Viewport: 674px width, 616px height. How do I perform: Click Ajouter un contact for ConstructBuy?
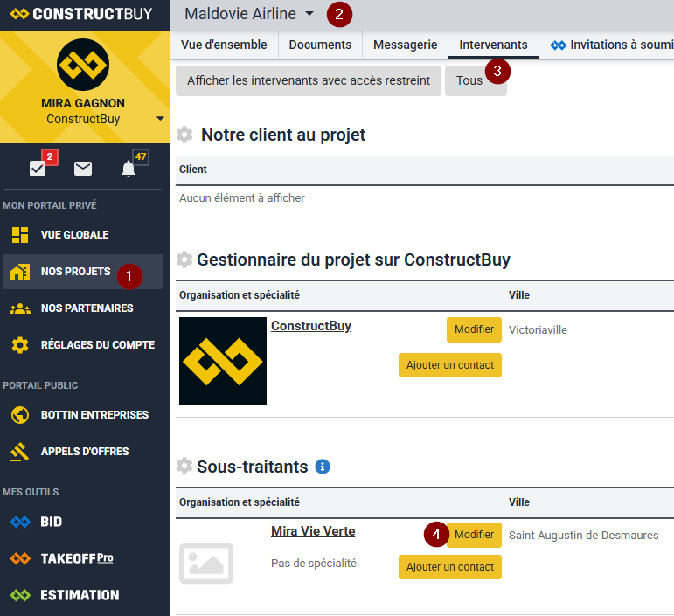pos(449,365)
